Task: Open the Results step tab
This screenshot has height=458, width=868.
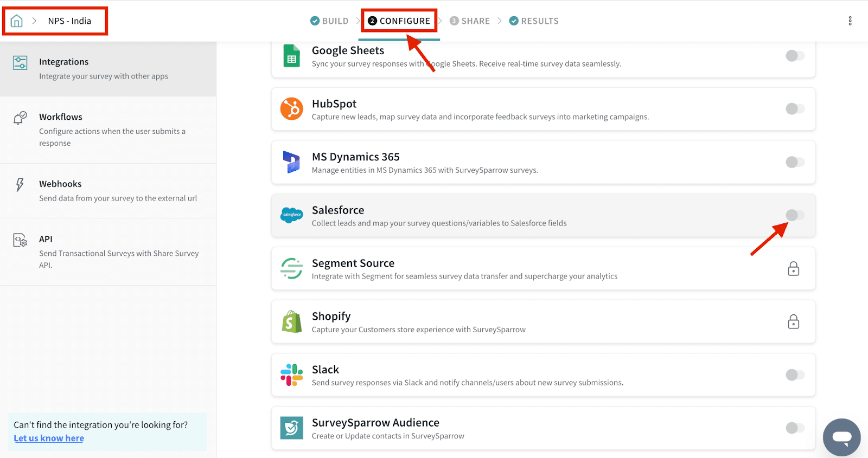Action: (x=534, y=21)
